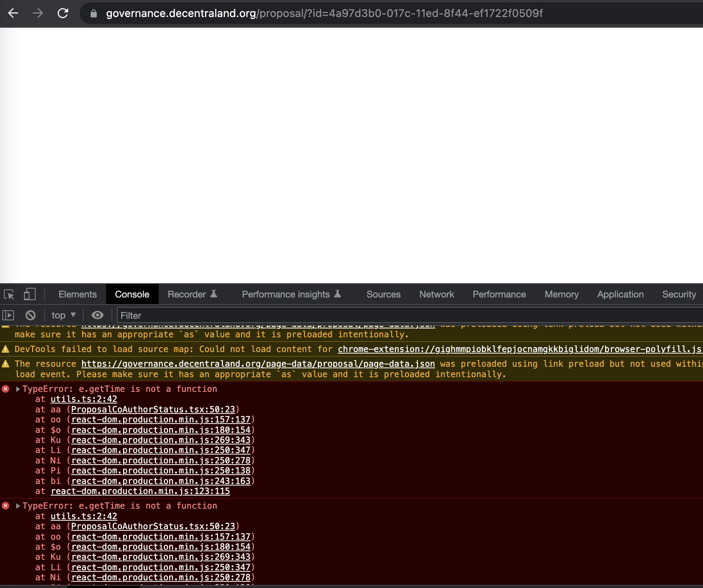Click the DevTools source map warning icon

click(6, 349)
